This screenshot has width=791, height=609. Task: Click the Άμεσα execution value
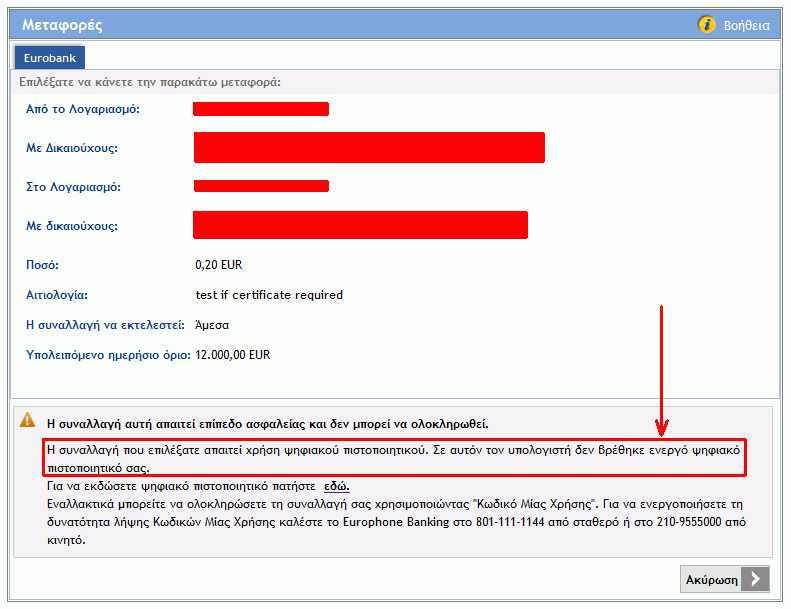(x=212, y=325)
